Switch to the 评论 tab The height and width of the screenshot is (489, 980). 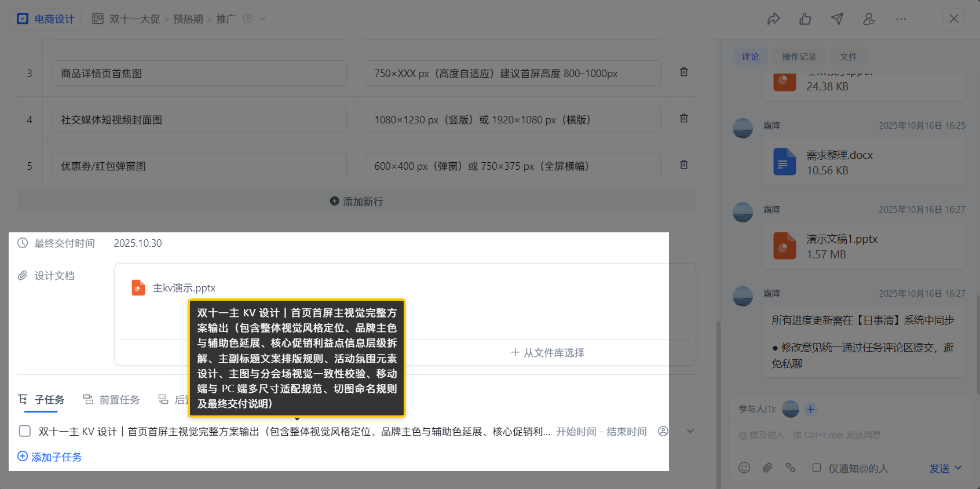click(x=750, y=56)
